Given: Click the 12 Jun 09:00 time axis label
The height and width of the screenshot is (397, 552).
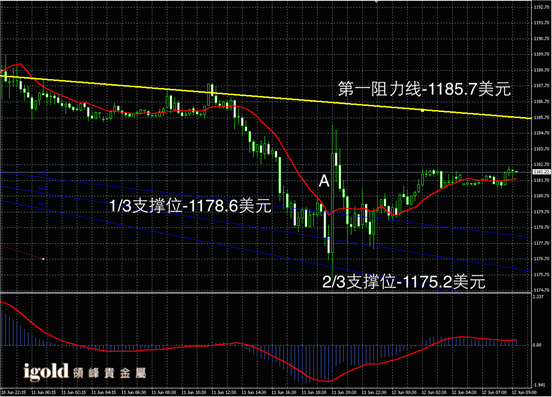Looking at the screenshot, I should [521, 392].
